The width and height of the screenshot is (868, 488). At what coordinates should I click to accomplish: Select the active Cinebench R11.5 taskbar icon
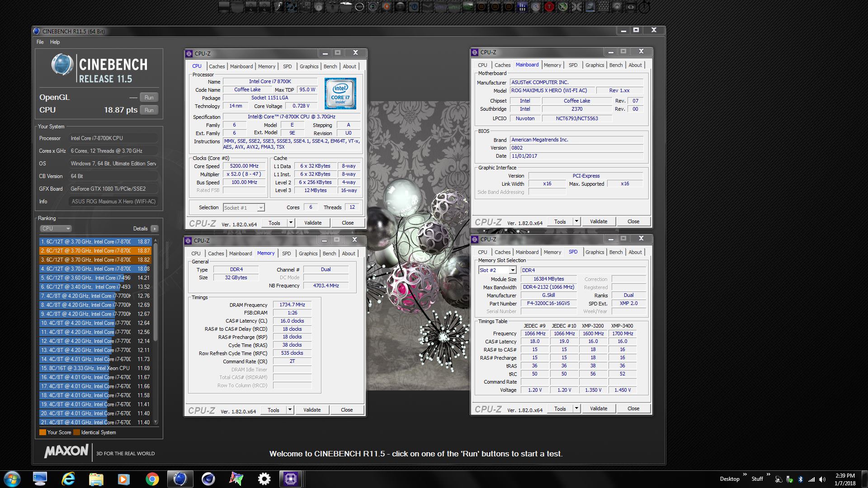point(180,479)
